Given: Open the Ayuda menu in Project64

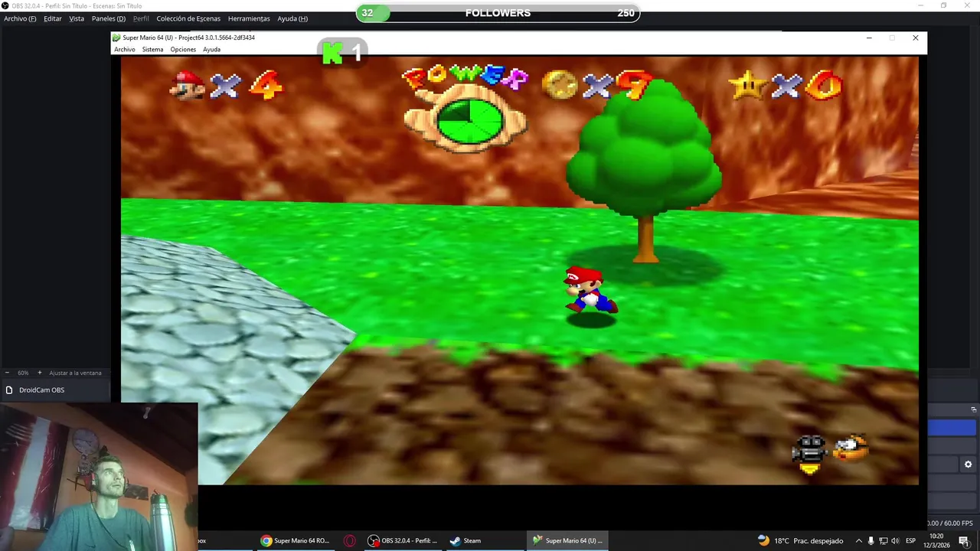Looking at the screenshot, I should click(211, 49).
